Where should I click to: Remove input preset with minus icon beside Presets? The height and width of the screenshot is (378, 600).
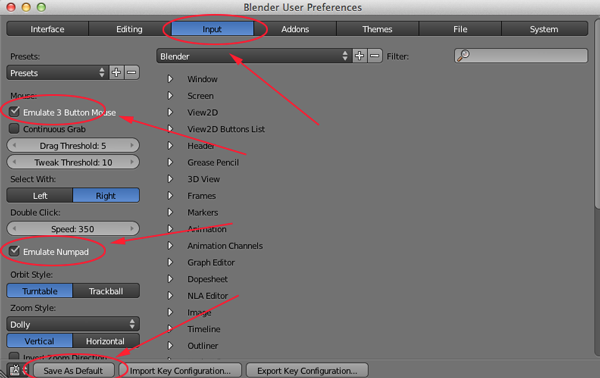tap(132, 72)
